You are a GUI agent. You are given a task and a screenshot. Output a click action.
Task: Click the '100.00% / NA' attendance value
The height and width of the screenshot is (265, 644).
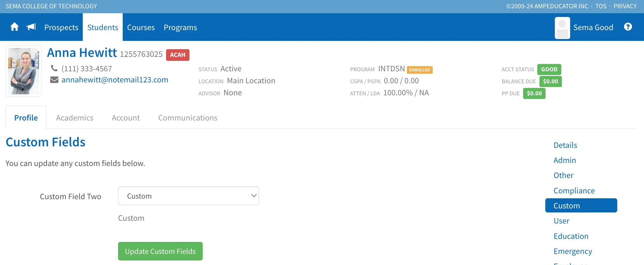[x=406, y=93]
